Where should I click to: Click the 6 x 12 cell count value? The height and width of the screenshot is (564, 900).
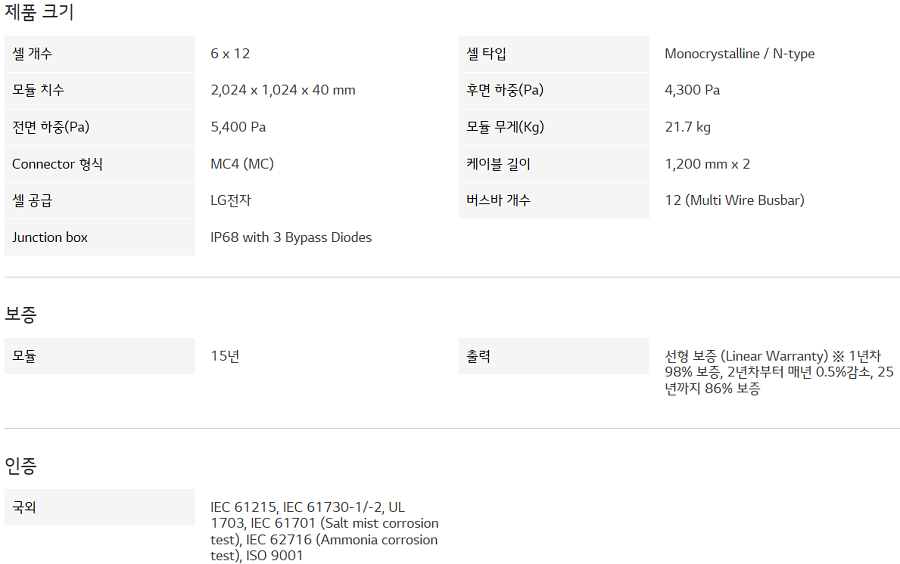pos(230,54)
